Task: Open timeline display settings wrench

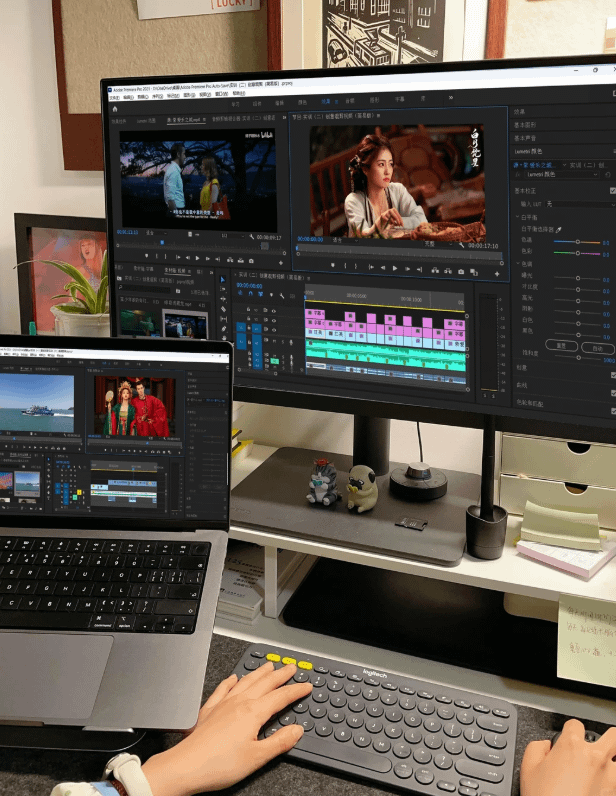Action: pyautogui.click(x=282, y=295)
